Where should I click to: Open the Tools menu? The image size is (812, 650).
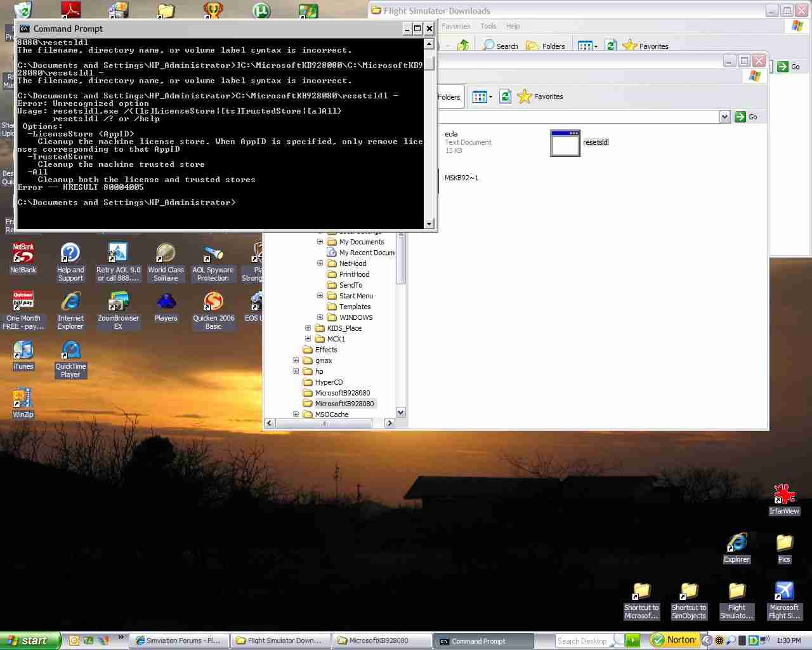(488, 26)
